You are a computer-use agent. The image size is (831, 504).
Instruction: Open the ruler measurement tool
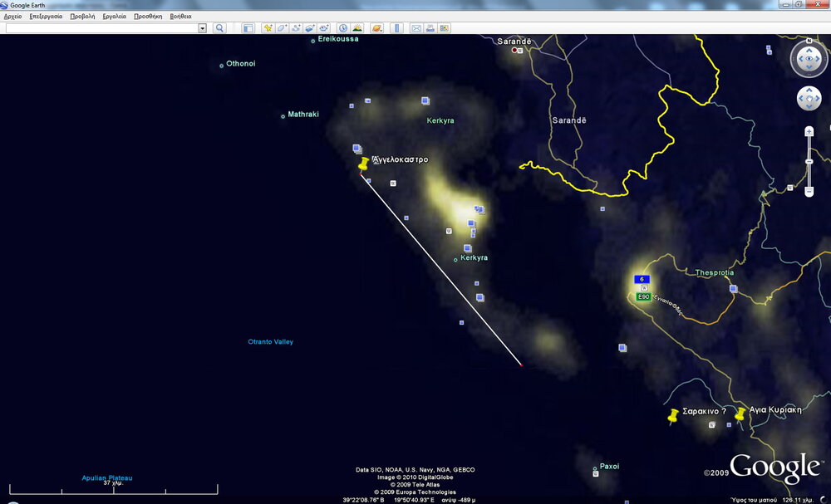click(396, 28)
